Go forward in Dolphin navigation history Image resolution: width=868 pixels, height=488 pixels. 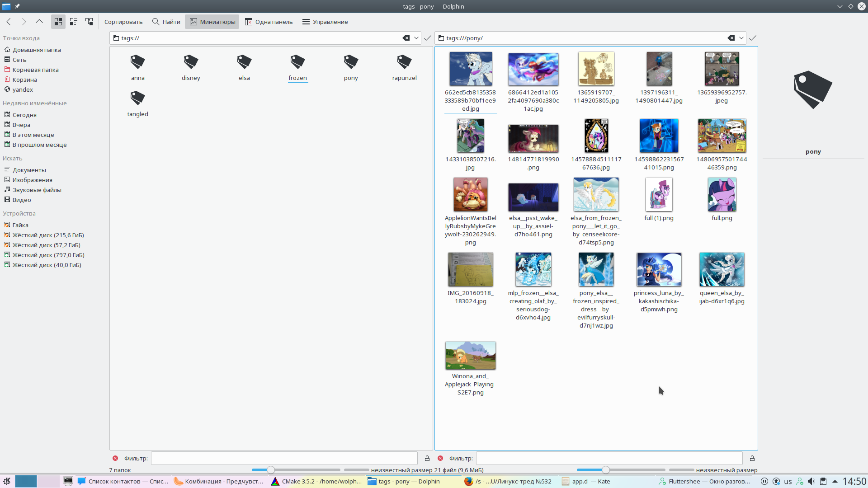click(x=24, y=22)
